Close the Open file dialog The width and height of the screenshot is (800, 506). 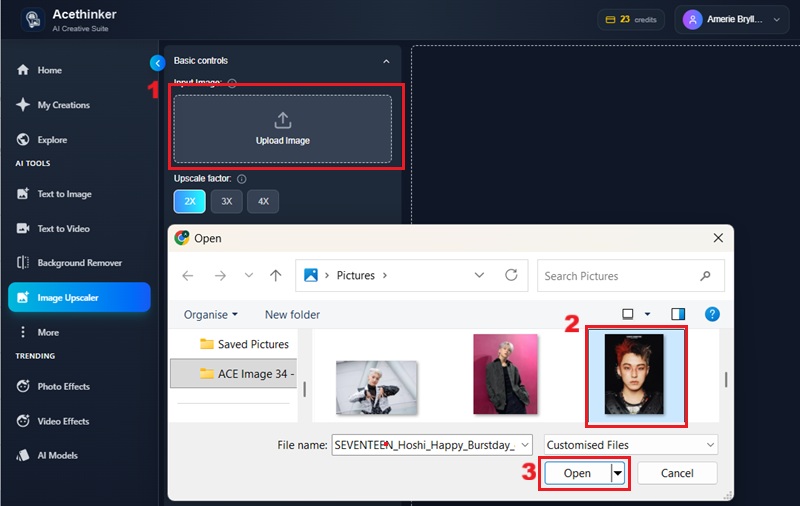tap(718, 238)
